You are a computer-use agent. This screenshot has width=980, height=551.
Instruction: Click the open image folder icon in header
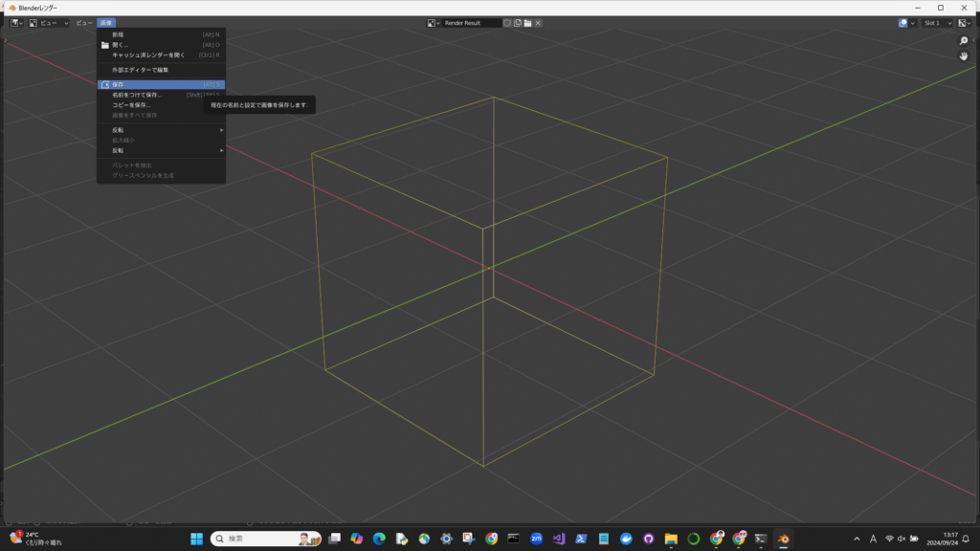pos(527,22)
